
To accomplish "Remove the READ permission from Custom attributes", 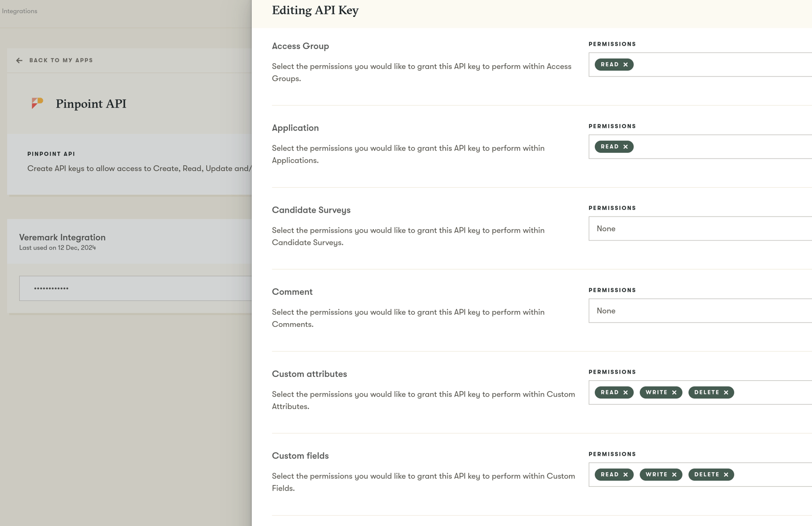I will [626, 392].
